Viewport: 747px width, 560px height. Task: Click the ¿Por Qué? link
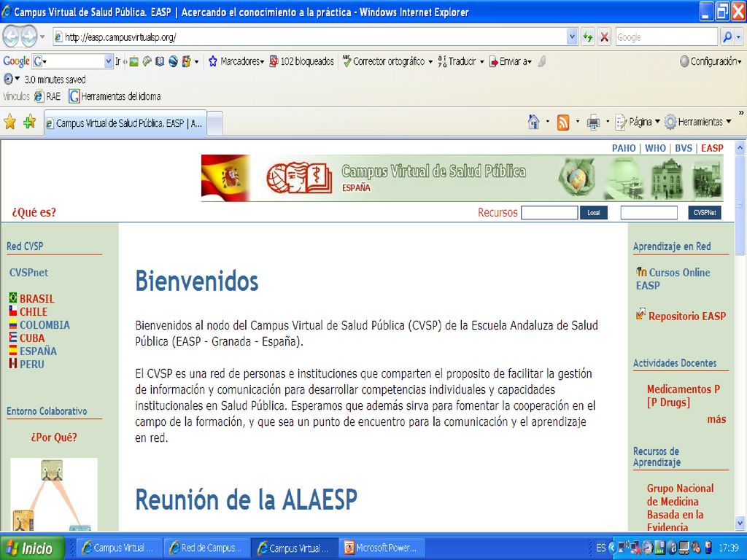(x=54, y=437)
